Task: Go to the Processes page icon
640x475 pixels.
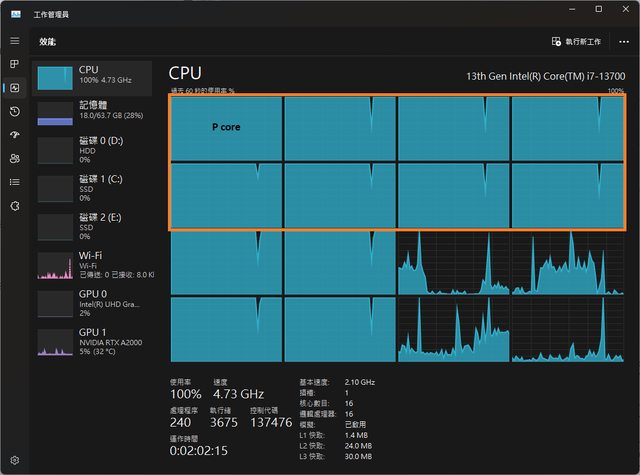Action: [x=14, y=64]
